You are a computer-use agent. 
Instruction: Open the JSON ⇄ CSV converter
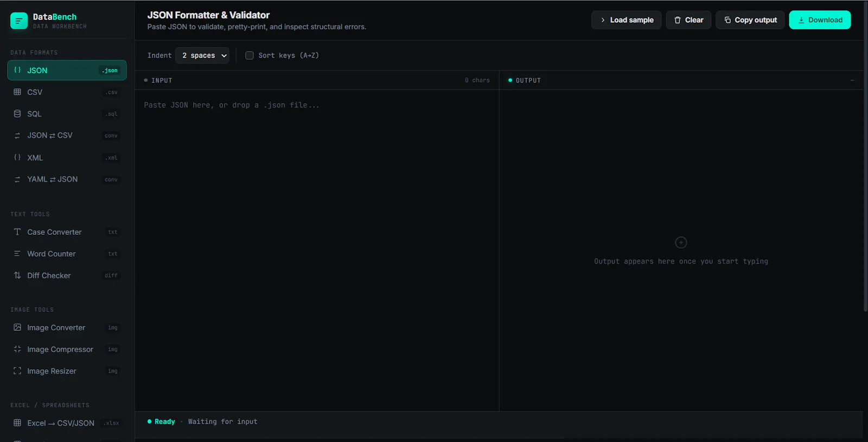(x=67, y=136)
